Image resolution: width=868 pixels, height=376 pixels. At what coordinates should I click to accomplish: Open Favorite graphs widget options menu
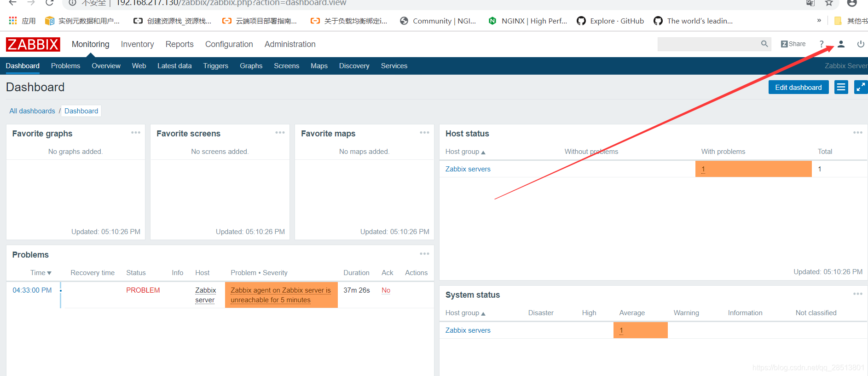coord(136,133)
